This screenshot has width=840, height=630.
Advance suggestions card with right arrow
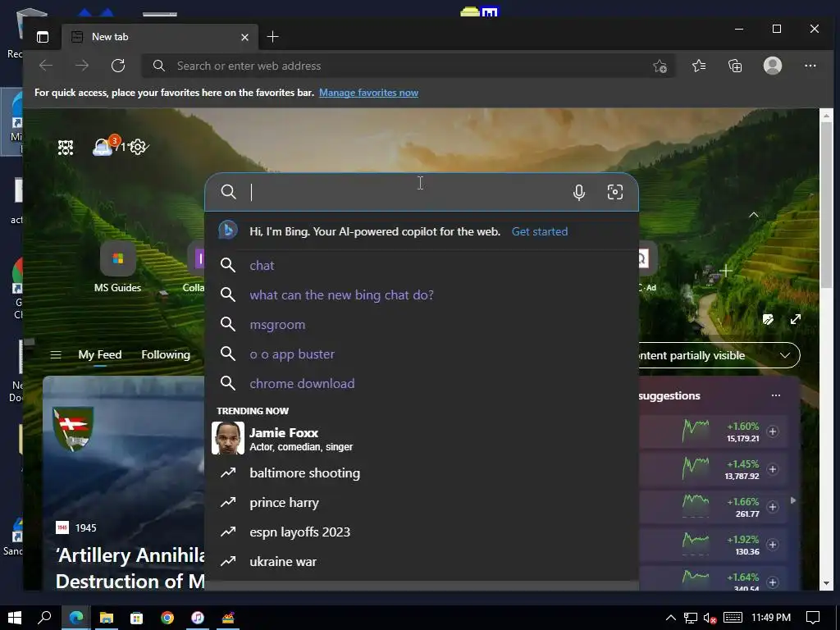(793, 500)
